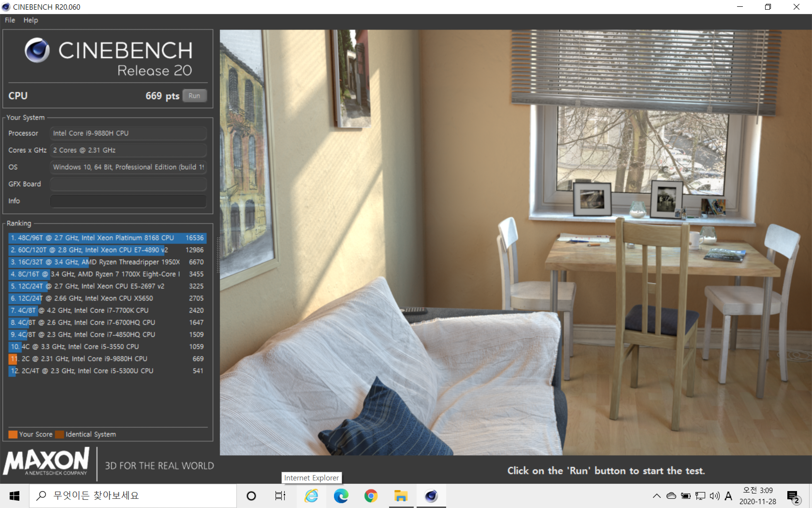Select ranking entry Core i5-5300U
812x508 pixels.
point(107,371)
